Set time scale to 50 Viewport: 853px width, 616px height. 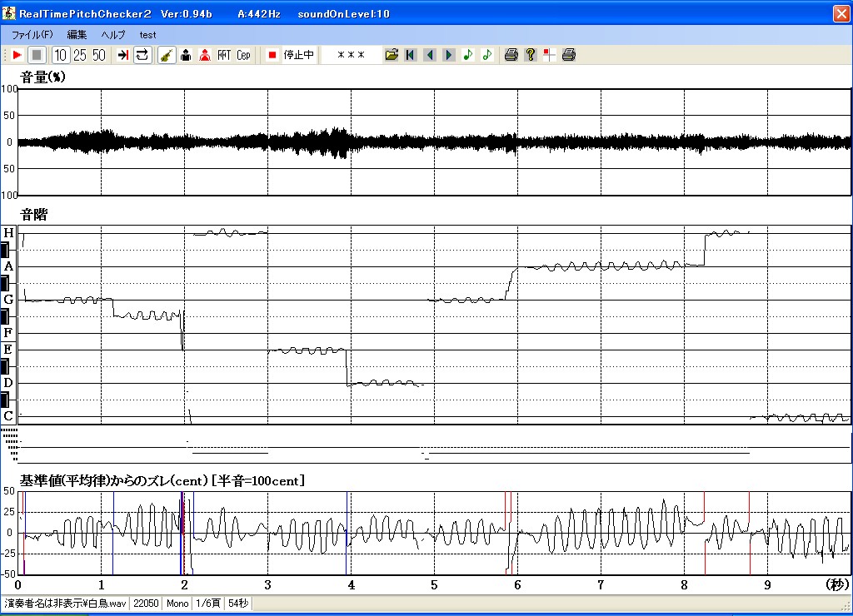(x=98, y=55)
